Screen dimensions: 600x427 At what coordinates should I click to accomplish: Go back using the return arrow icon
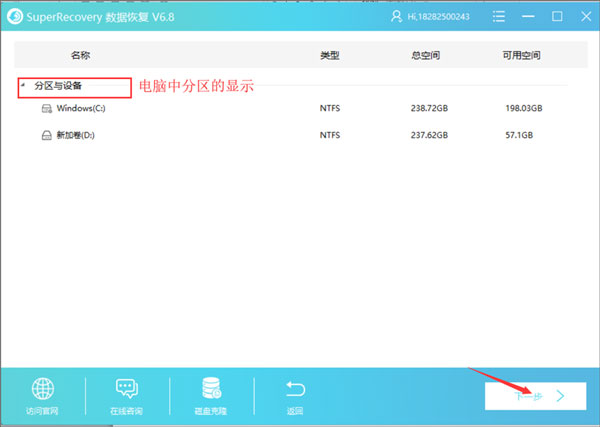[x=295, y=390]
